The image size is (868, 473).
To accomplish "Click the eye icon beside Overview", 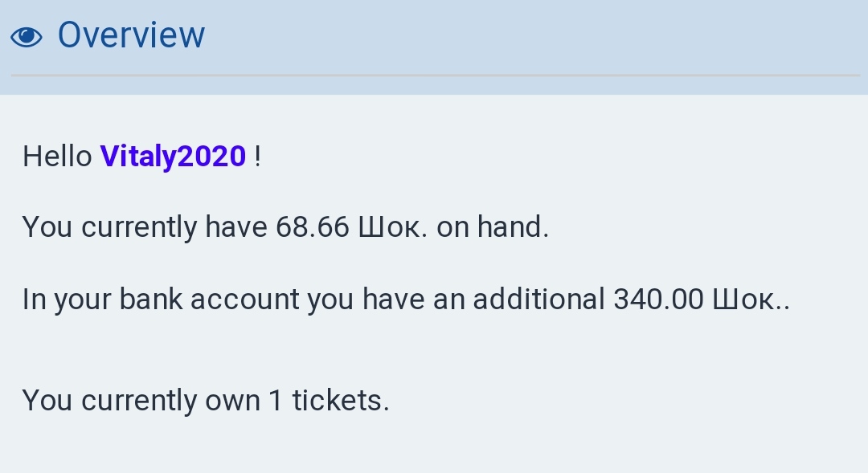I will tap(27, 37).
